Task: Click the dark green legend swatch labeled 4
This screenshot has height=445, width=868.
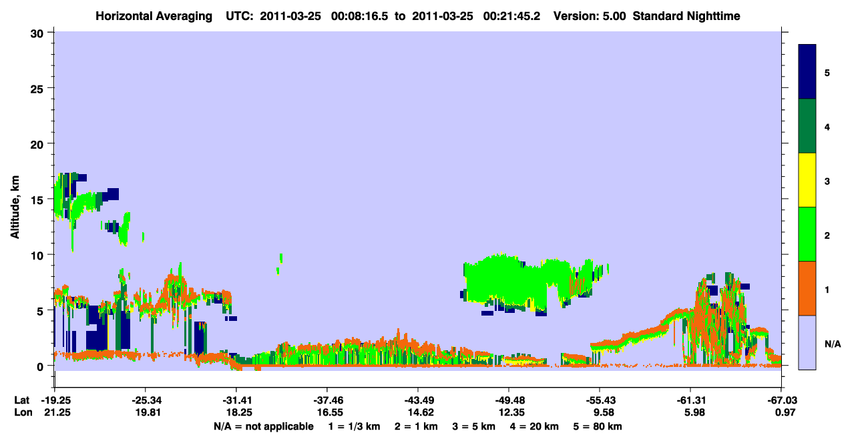Action: tap(807, 126)
